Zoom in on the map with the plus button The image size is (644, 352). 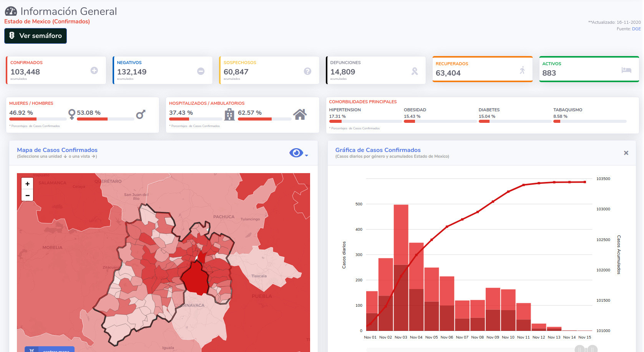point(27,183)
